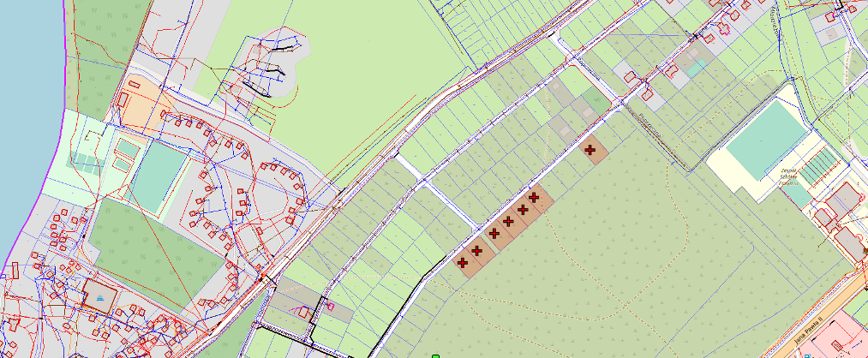Click the isolated red cross marker apart from the row

pos(590,150)
